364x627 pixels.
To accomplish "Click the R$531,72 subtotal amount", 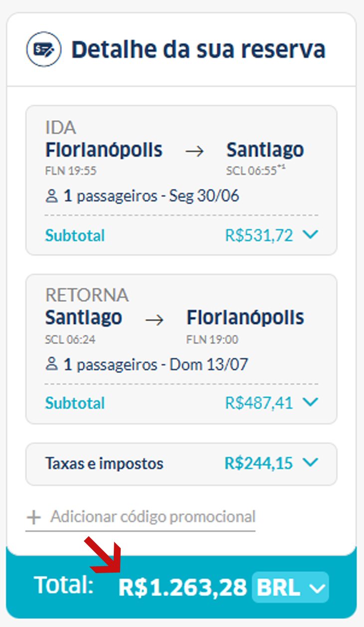I will 259,235.
